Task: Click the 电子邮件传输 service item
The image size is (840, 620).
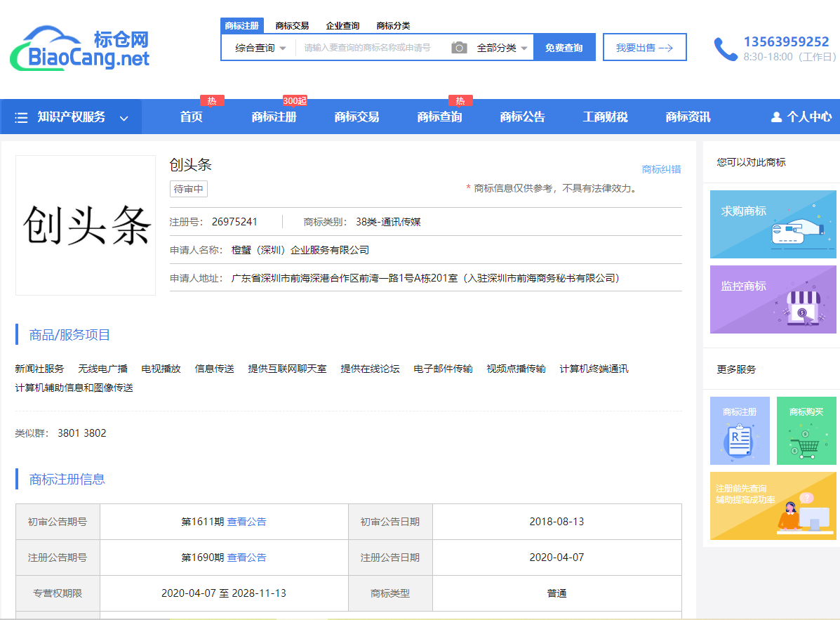Action: [443, 369]
